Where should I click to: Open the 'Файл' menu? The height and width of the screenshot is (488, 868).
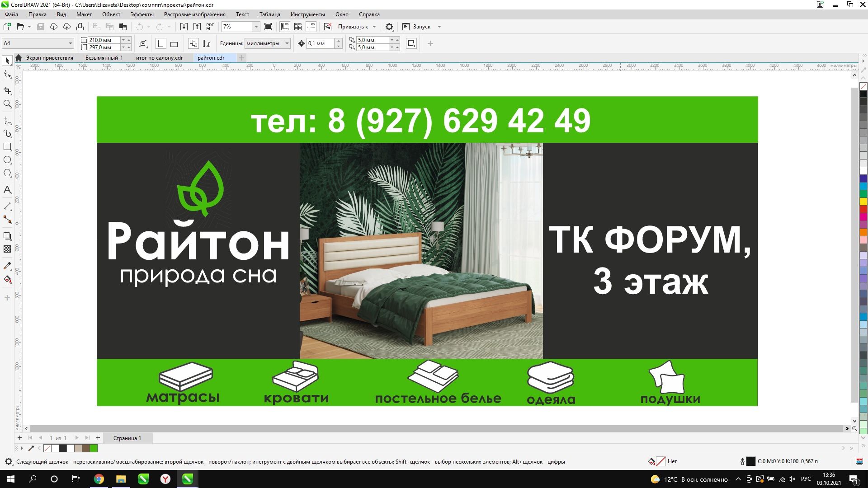click(x=11, y=14)
